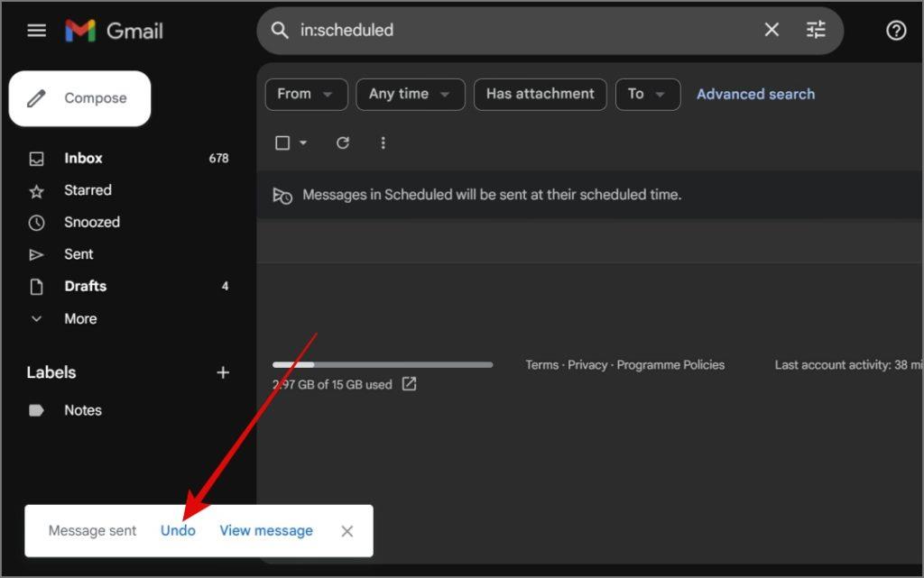Open the Privacy link
This screenshot has height=578, width=924.
[x=587, y=365]
